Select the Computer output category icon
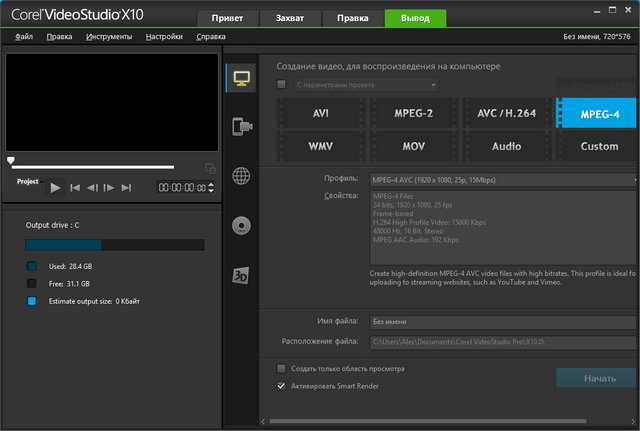This screenshot has height=431, width=640. (x=241, y=78)
